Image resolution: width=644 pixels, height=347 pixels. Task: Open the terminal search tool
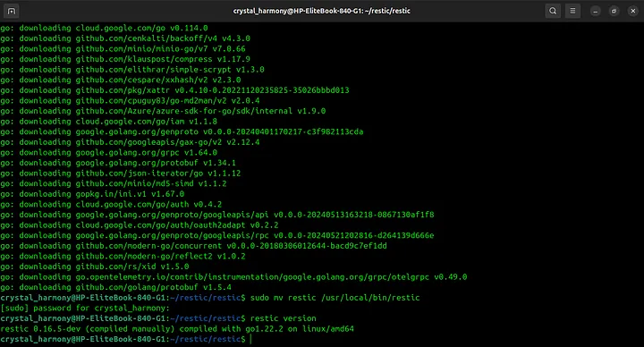tap(553, 11)
